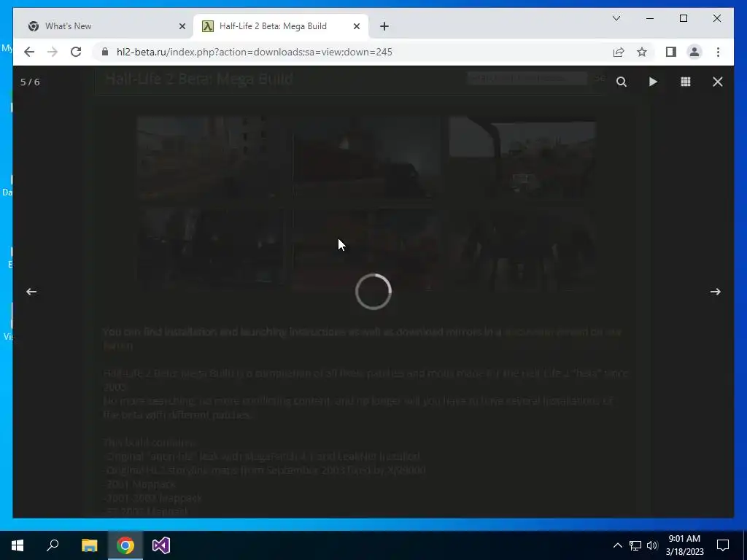
Task: Go to next image with right arrow
Action: [x=715, y=292]
